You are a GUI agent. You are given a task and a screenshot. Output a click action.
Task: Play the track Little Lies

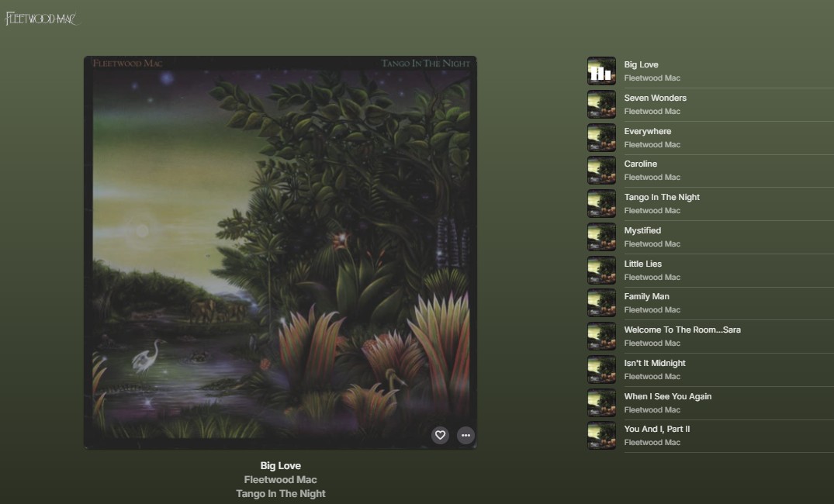click(643, 264)
